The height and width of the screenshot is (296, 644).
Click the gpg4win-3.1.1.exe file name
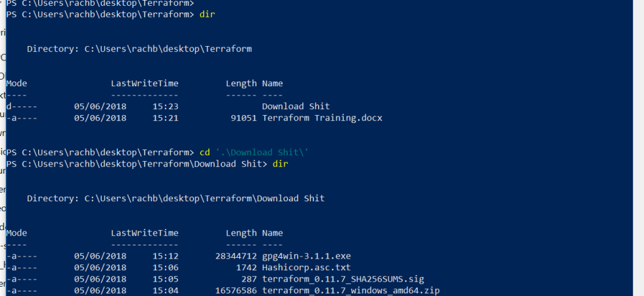tap(306, 256)
